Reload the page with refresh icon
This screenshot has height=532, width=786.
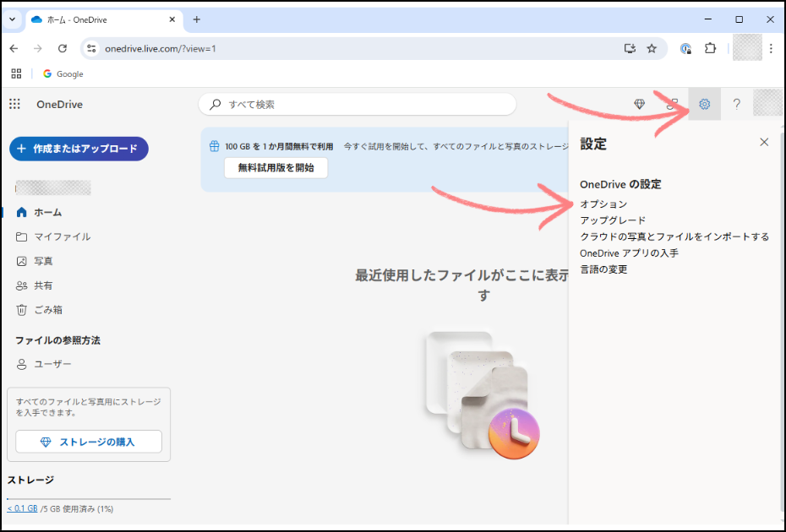click(x=63, y=49)
